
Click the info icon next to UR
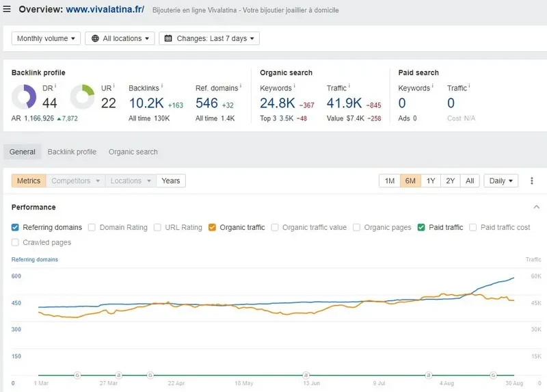(114, 86)
